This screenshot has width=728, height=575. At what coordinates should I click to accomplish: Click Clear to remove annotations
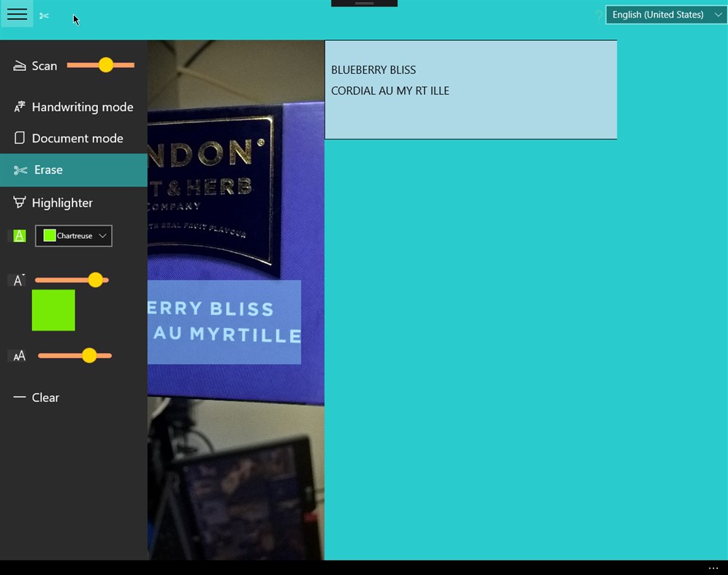pyautogui.click(x=45, y=397)
